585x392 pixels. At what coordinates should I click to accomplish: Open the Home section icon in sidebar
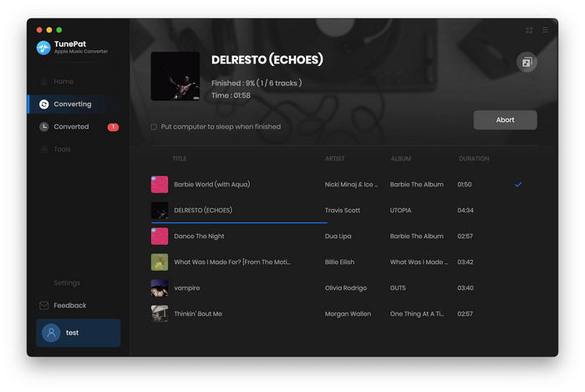click(x=44, y=82)
